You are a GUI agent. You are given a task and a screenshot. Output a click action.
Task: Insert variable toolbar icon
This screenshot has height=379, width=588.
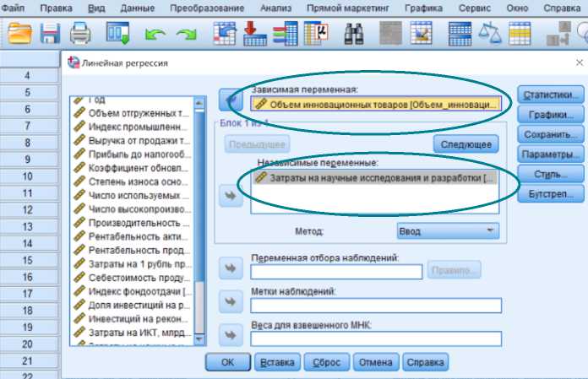pos(421,34)
